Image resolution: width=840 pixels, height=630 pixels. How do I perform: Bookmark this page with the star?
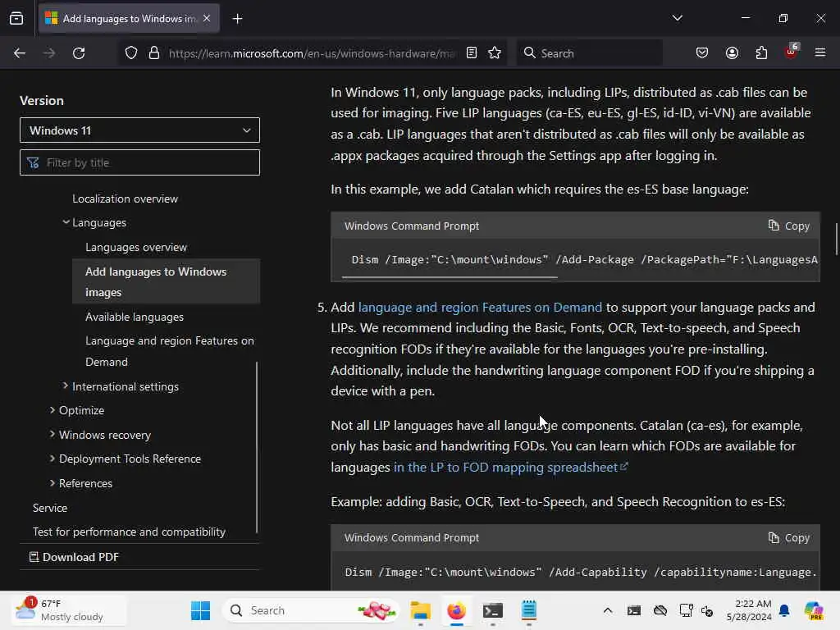(495, 53)
